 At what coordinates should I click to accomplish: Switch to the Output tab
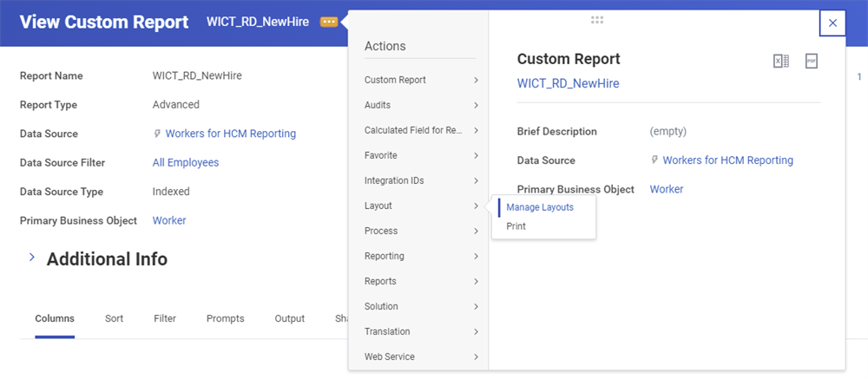click(290, 318)
